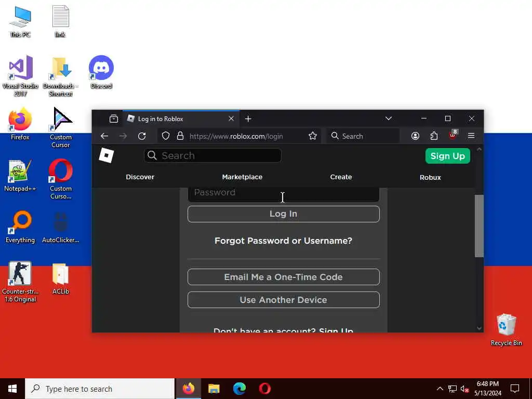The height and width of the screenshot is (399, 532).
Task: Open uBlock Origin extension icon
Action: tap(453, 135)
